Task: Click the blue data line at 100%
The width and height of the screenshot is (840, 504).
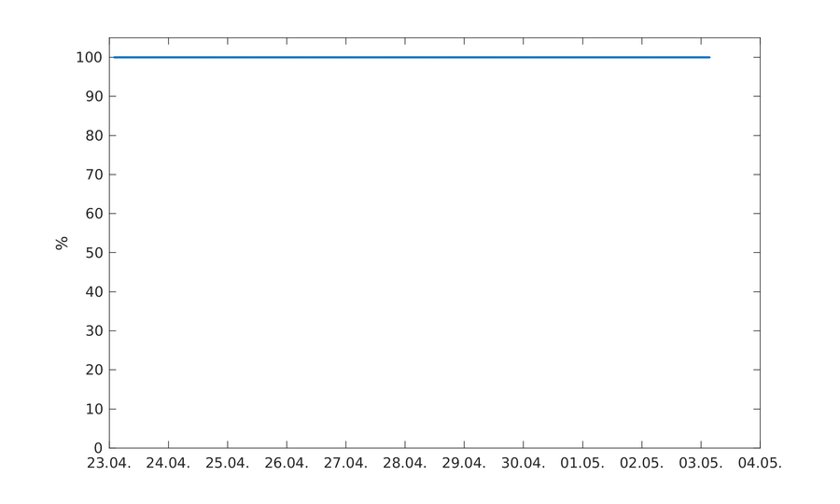Action: click(412, 57)
